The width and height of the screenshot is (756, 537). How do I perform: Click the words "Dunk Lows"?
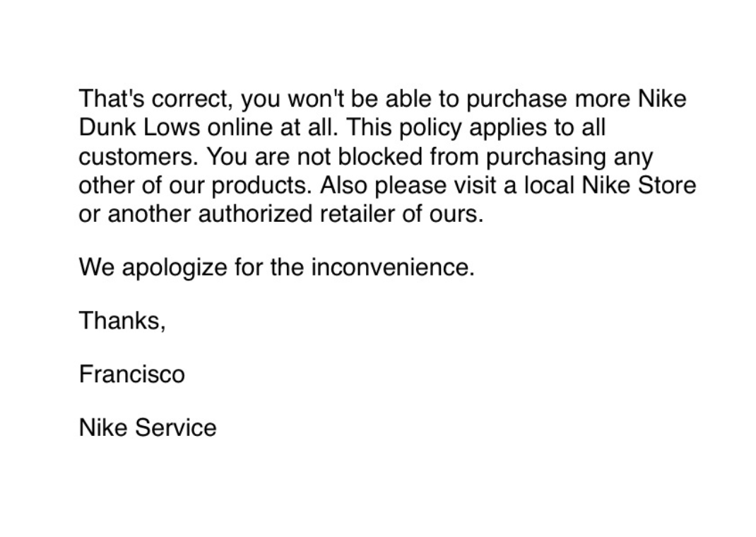click(140, 127)
